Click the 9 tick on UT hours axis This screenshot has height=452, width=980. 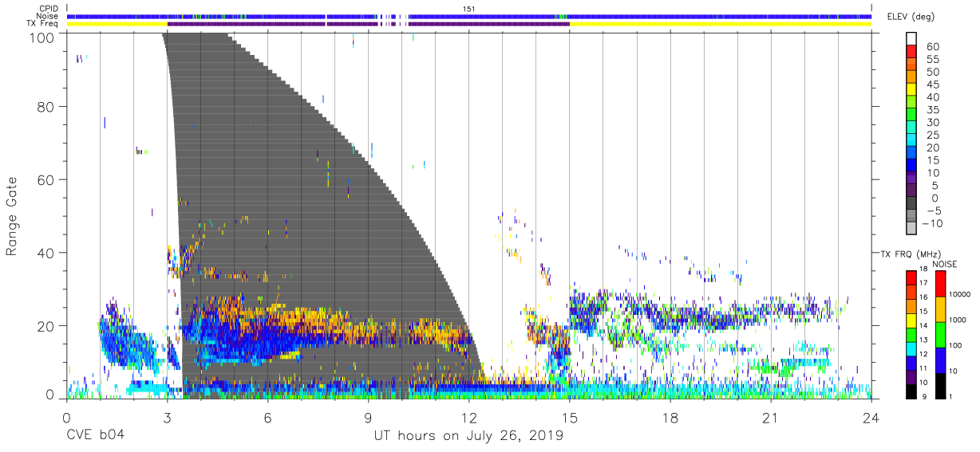click(x=369, y=416)
